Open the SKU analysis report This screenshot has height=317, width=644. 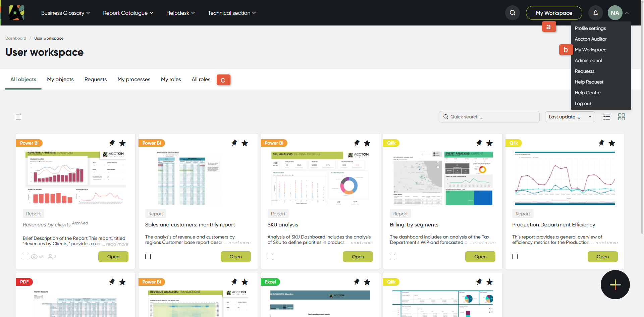point(358,257)
